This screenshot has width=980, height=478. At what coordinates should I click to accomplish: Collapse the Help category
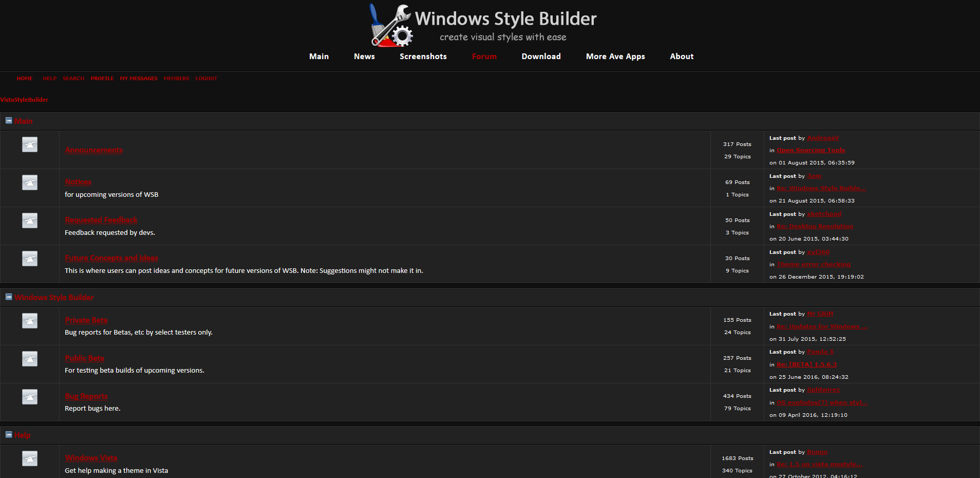[x=8, y=434]
